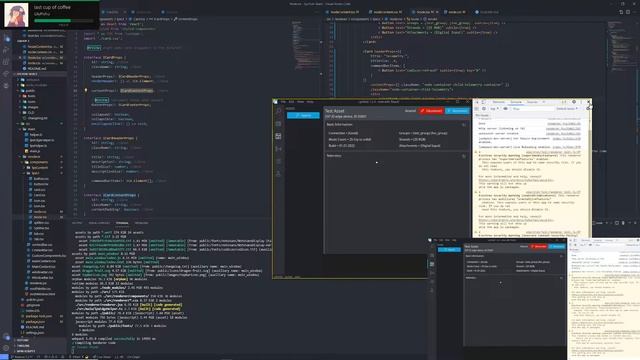The image size is (640, 360).
Task: Collapse the Telemetry card
Action: (x=464, y=156)
